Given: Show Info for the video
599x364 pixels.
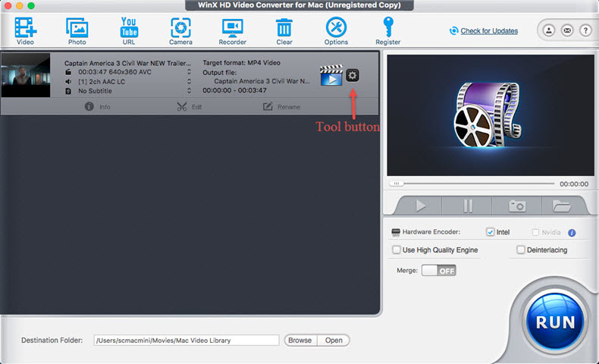Looking at the screenshot, I should point(97,107).
